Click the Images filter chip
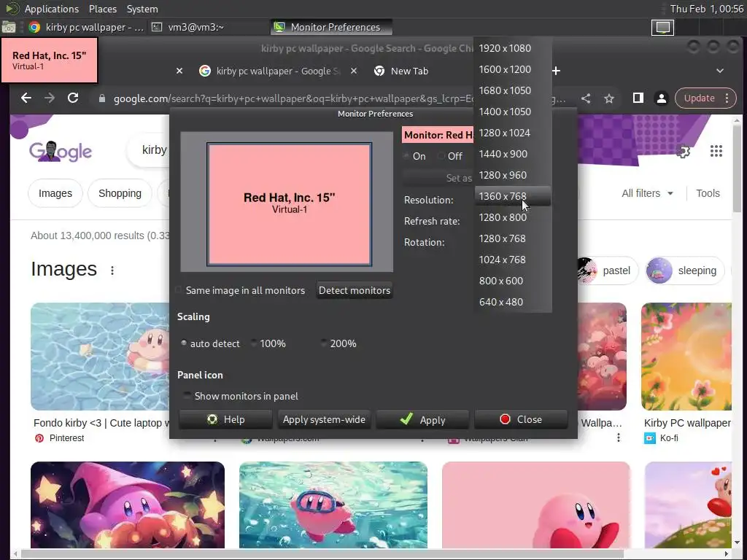 tap(55, 193)
